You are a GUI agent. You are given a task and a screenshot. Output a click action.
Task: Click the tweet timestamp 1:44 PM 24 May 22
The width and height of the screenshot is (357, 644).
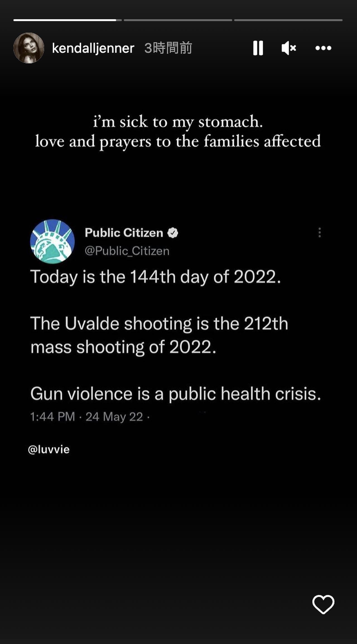pos(86,417)
